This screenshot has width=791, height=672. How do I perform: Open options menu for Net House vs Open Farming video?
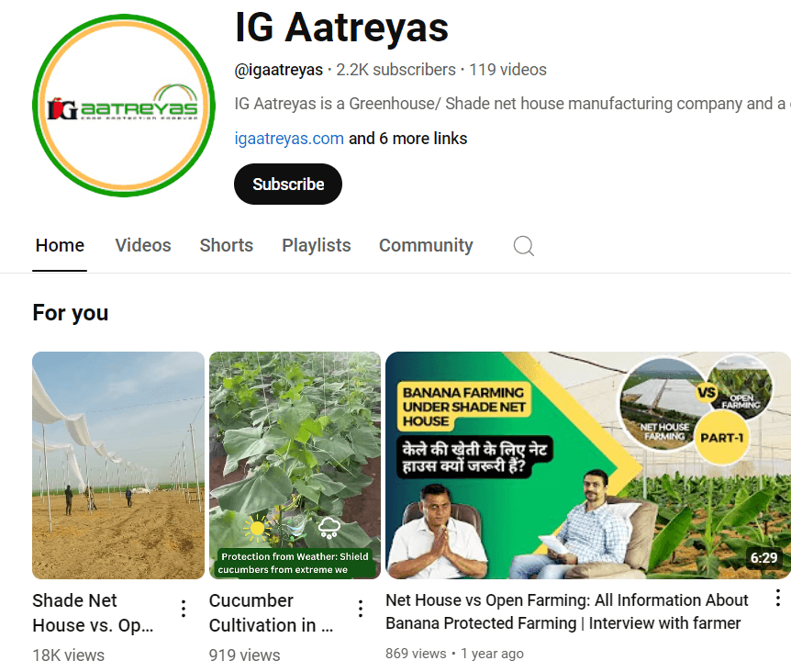[x=778, y=598]
